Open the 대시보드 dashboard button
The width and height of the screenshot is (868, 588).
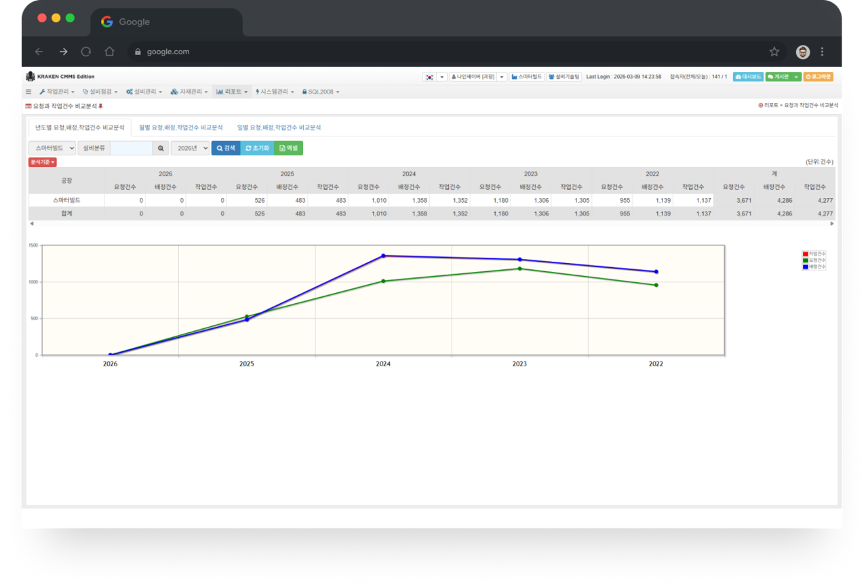pyautogui.click(x=748, y=77)
